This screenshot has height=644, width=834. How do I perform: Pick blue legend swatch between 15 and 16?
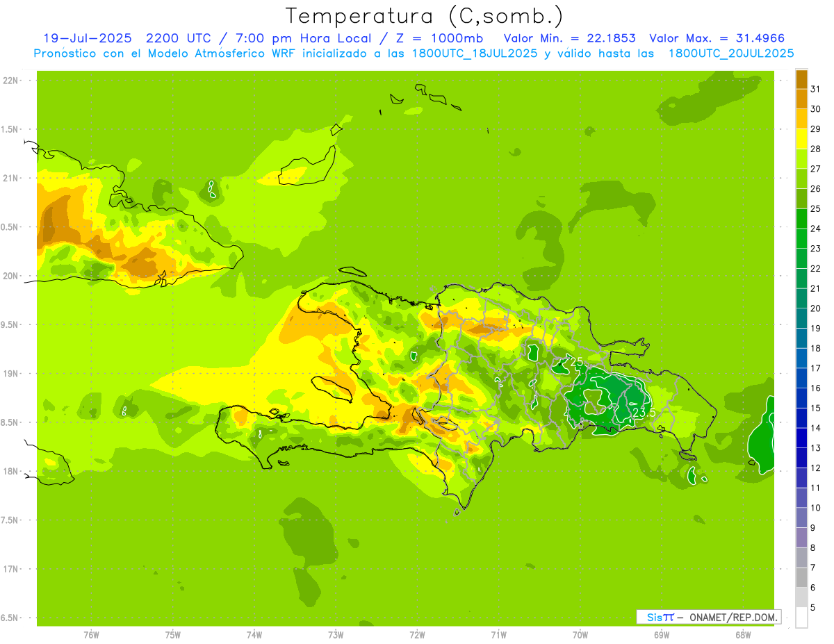pos(801,397)
